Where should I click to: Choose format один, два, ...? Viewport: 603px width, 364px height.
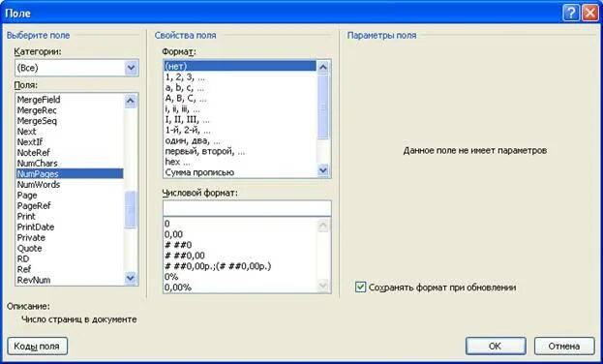click(240, 141)
